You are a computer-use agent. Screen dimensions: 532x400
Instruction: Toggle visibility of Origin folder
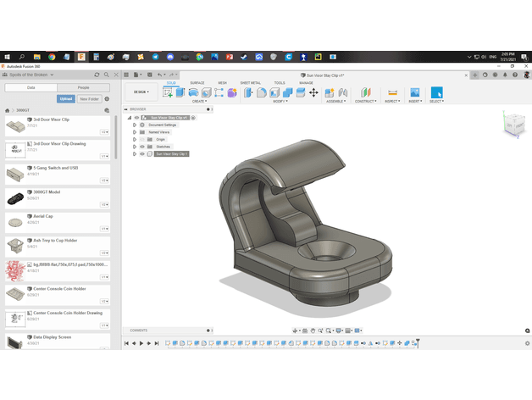[142, 140]
